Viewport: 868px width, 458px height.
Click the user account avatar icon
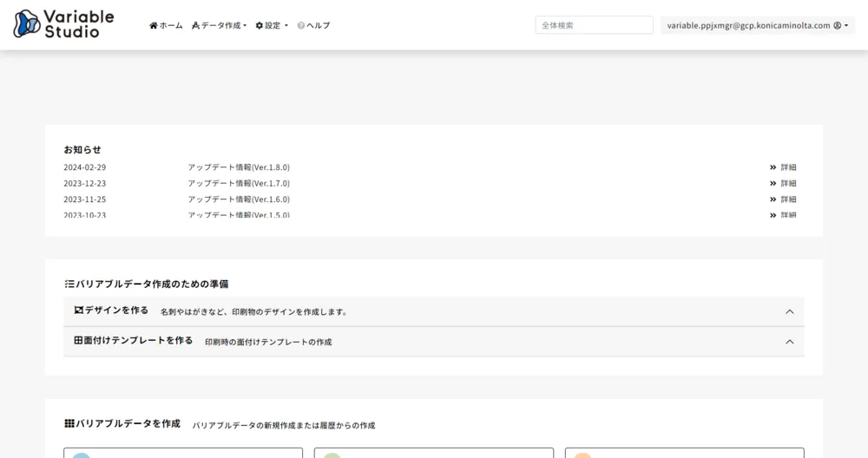(x=837, y=25)
